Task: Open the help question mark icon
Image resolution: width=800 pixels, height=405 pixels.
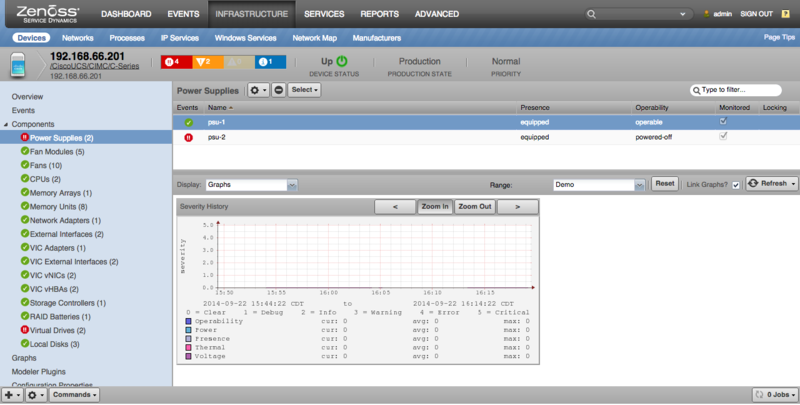Action: pyautogui.click(x=786, y=14)
